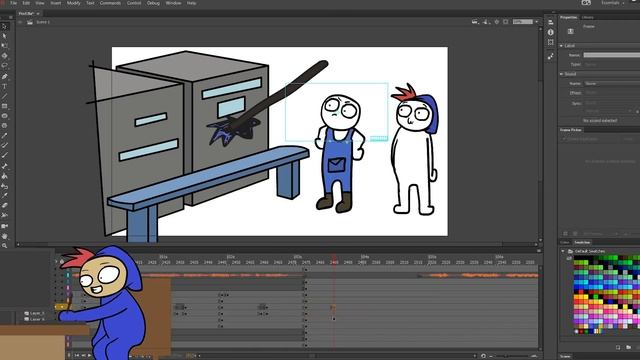The height and width of the screenshot is (360, 640).
Task: Open the Essentials workspace dropdown
Action: point(613,3)
